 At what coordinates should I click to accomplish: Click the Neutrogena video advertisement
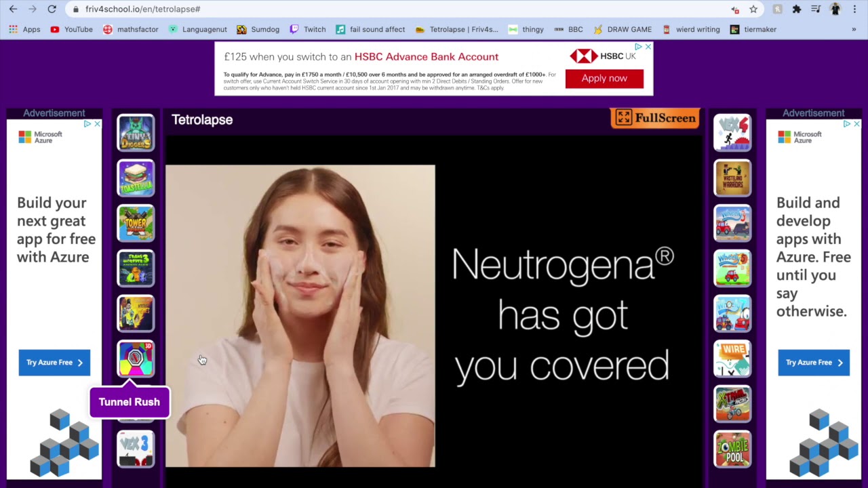pyautogui.click(x=434, y=316)
